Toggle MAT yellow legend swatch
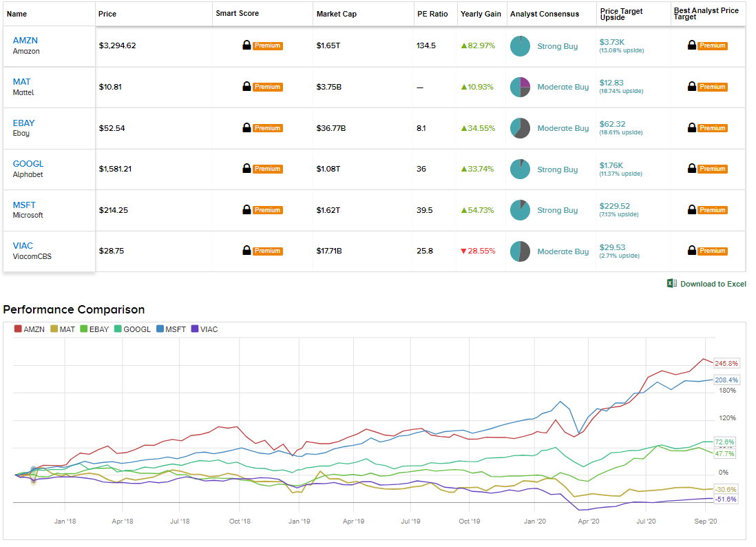Viewport: 756px width, 547px height. [x=54, y=329]
